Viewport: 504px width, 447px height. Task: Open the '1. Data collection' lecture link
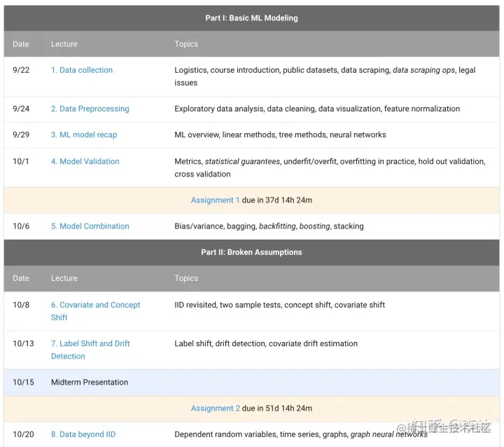click(x=82, y=70)
